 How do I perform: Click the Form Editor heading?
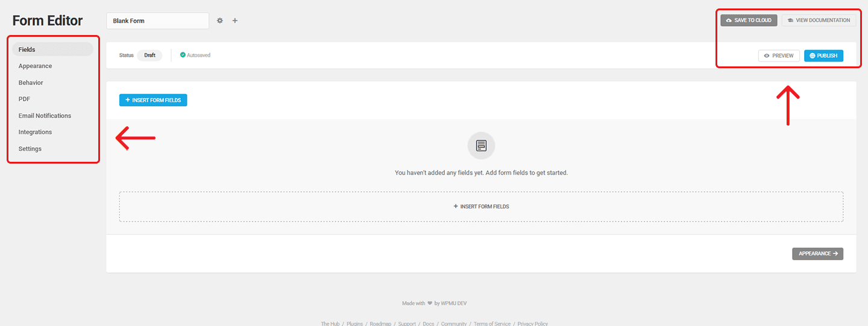tap(48, 21)
